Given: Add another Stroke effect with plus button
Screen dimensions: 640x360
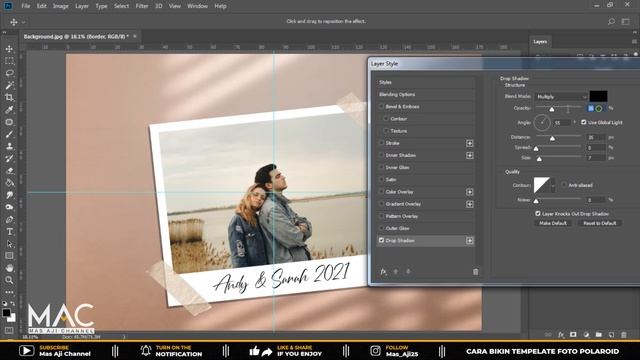Looking at the screenshot, I should (x=470, y=143).
